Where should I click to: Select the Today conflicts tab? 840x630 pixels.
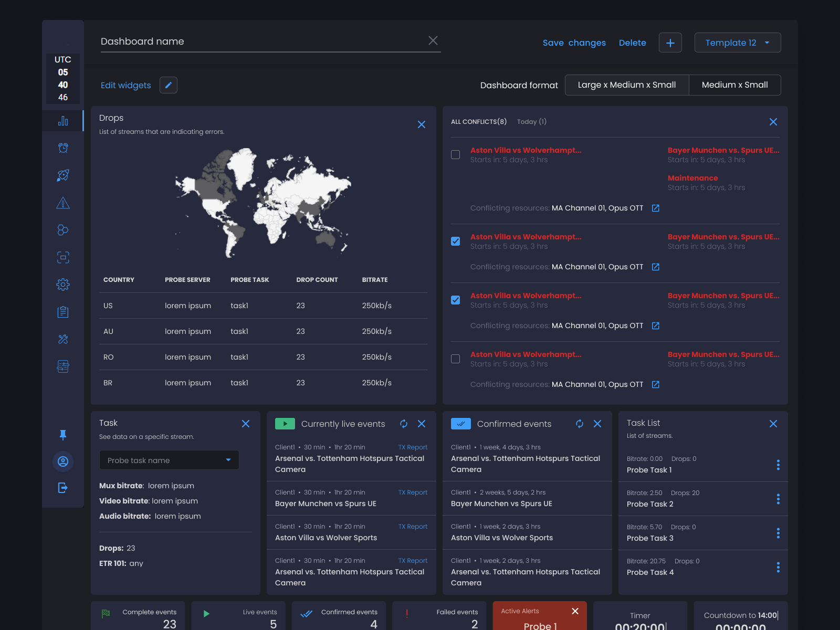point(531,121)
